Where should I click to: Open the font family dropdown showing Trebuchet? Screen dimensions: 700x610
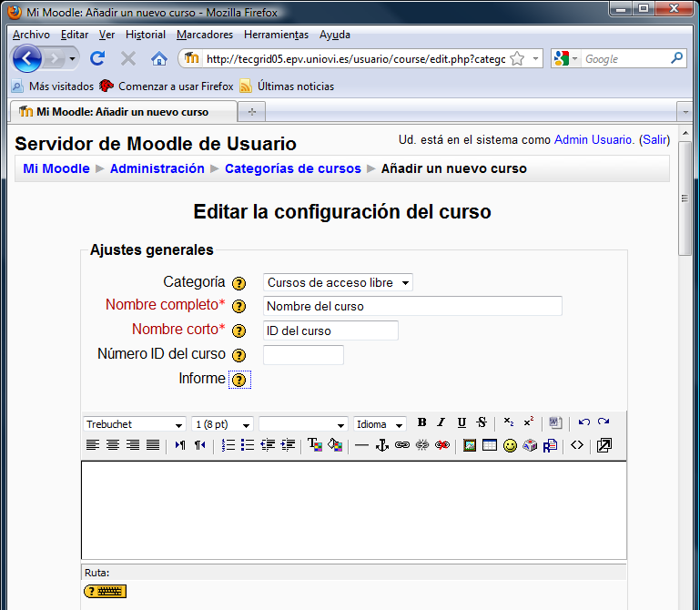tap(134, 424)
